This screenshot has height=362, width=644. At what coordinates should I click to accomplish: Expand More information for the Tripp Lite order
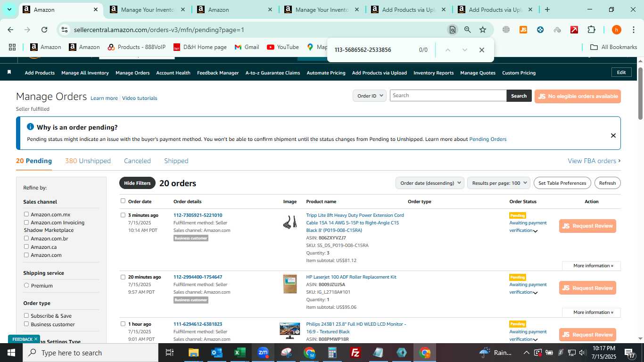pos(591,266)
